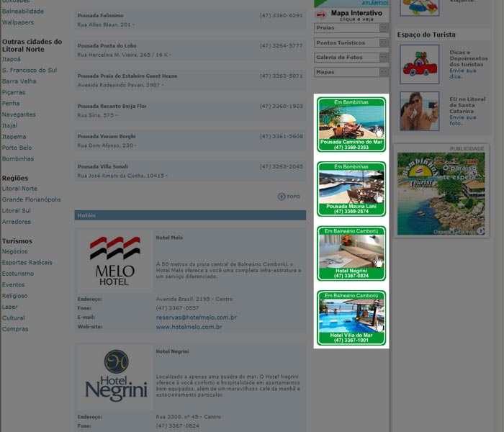This screenshot has width=504, height=432.
Task: Open Bombinhas sidebar link
Action: 18,159
